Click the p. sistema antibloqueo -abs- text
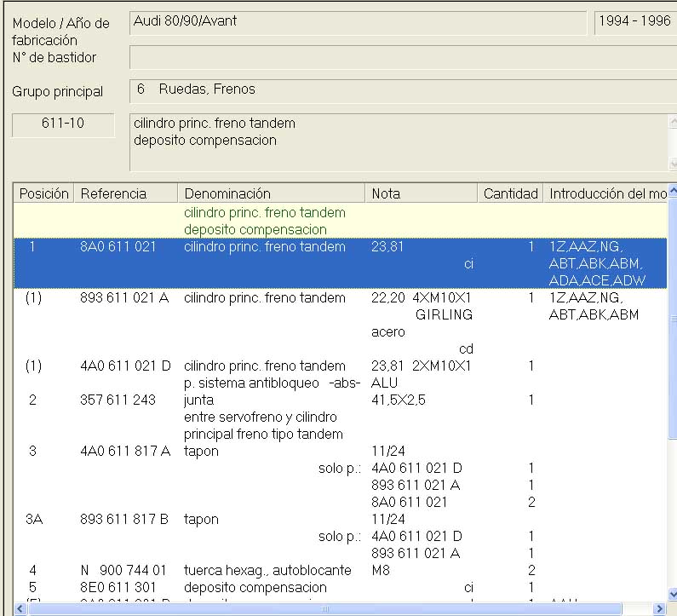 pos(272,383)
